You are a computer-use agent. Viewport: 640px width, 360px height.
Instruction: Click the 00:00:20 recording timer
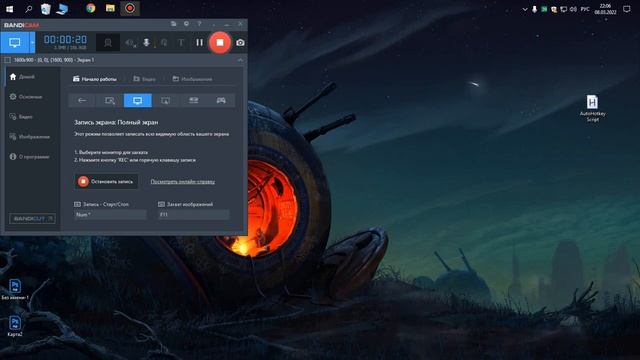pyautogui.click(x=65, y=40)
